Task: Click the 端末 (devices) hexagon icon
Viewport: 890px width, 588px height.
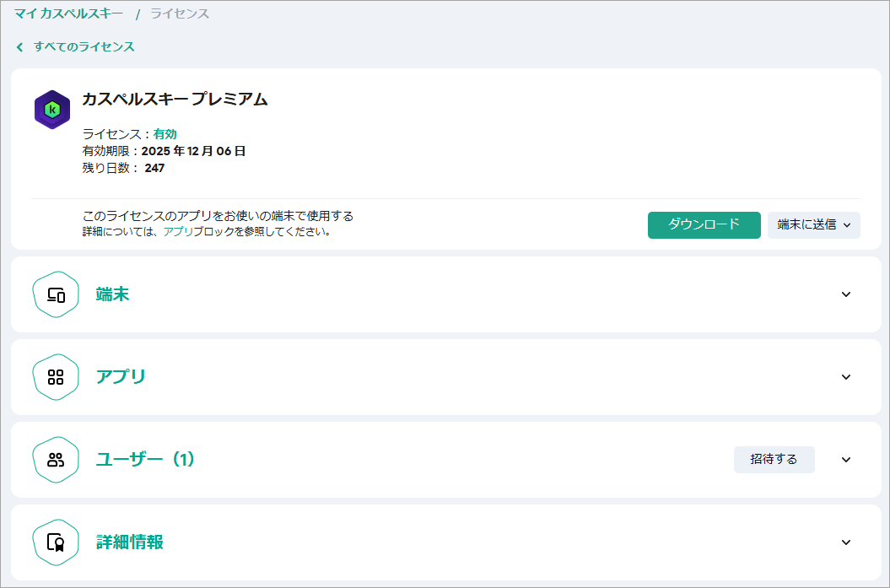Action: [x=56, y=294]
